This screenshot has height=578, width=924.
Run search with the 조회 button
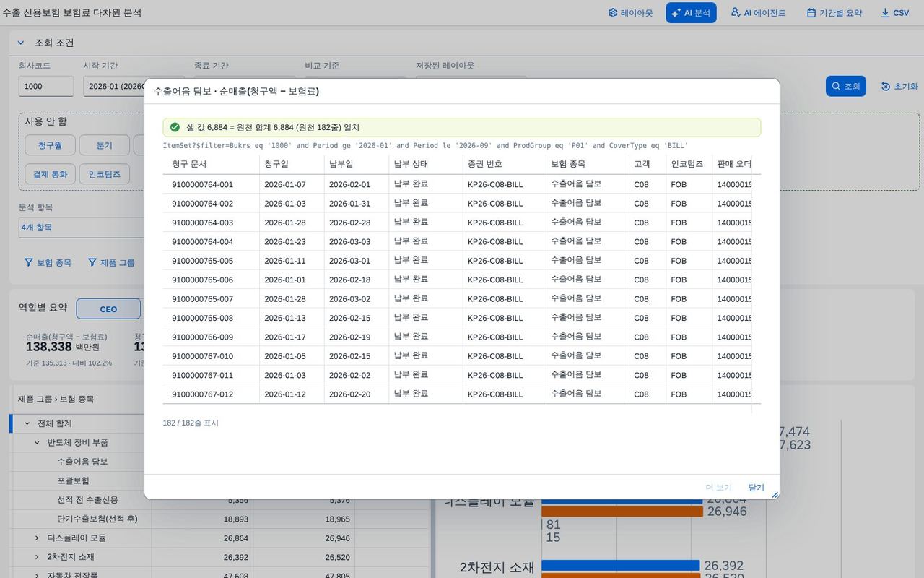(x=845, y=86)
